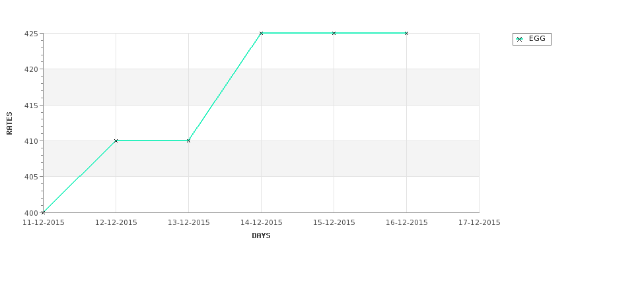Click the 16-12-2015 x-axis date label
644x283 pixels.
tap(407, 223)
